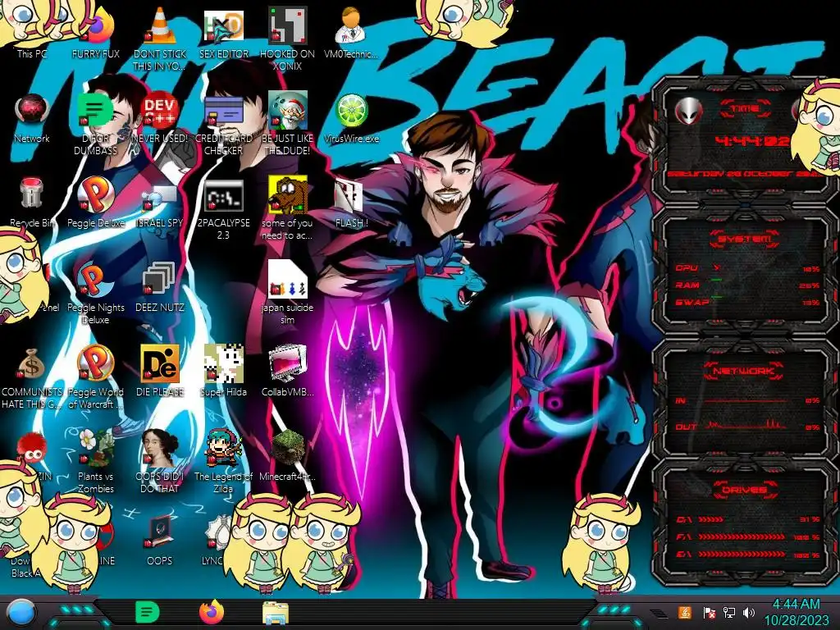Image resolution: width=840 pixels, height=630 pixels.
Task: Launch Peggle Nights Deluxe
Action: (95, 294)
